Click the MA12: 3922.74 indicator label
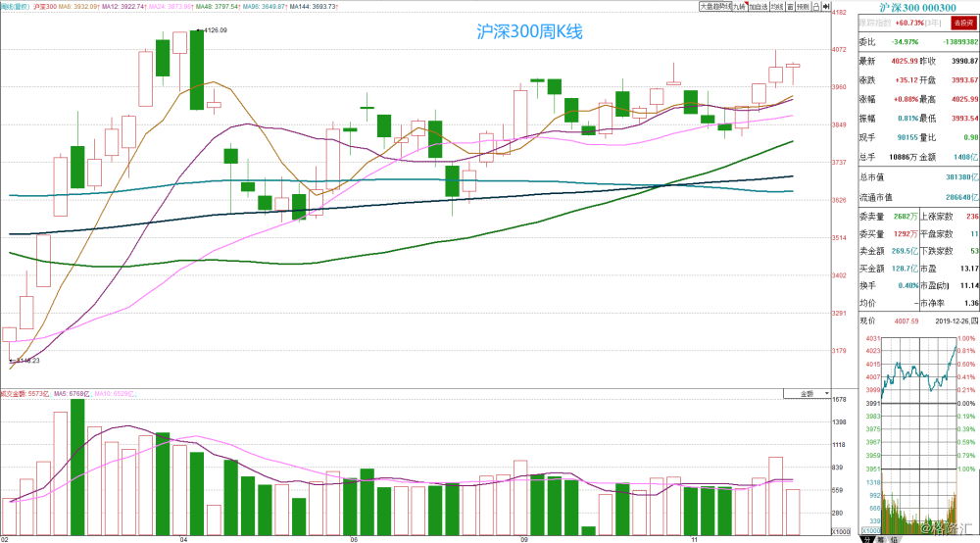This screenshot has width=980, height=543. [x=123, y=6]
